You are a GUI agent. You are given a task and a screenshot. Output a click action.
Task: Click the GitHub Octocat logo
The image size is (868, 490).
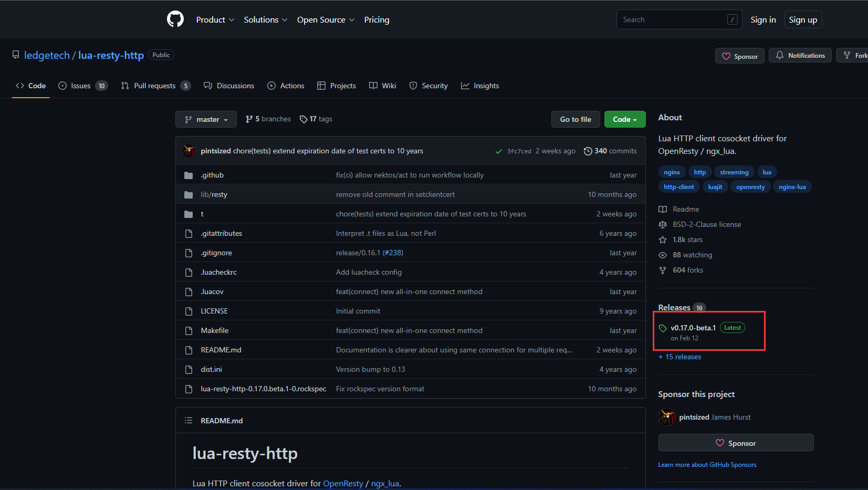pyautogui.click(x=175, y=19)
